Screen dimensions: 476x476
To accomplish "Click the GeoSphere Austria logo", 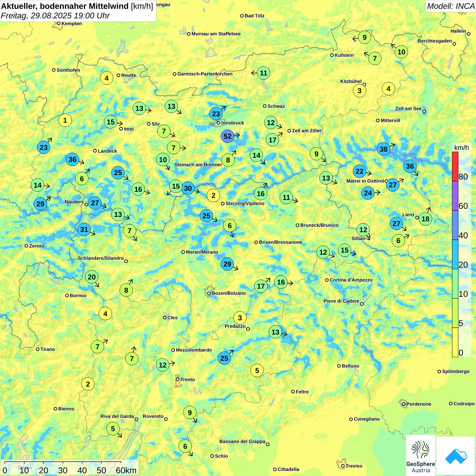I will (421, 456).
